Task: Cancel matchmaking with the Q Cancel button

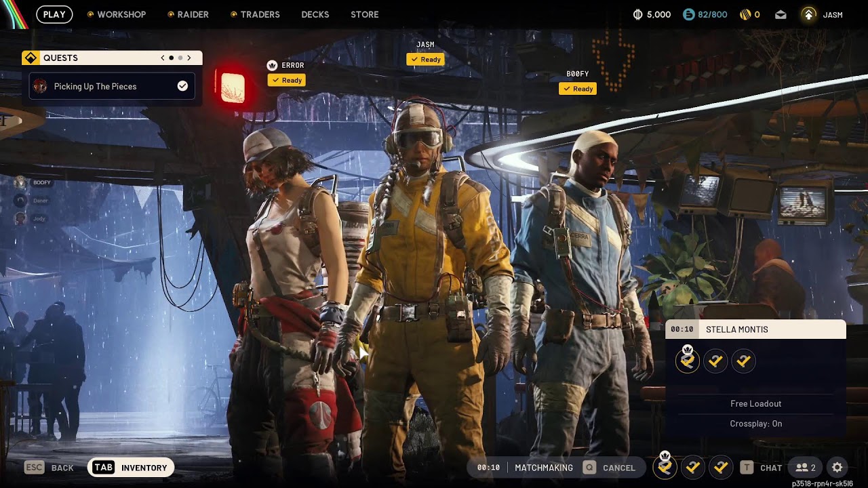Action: coord(610,468)
